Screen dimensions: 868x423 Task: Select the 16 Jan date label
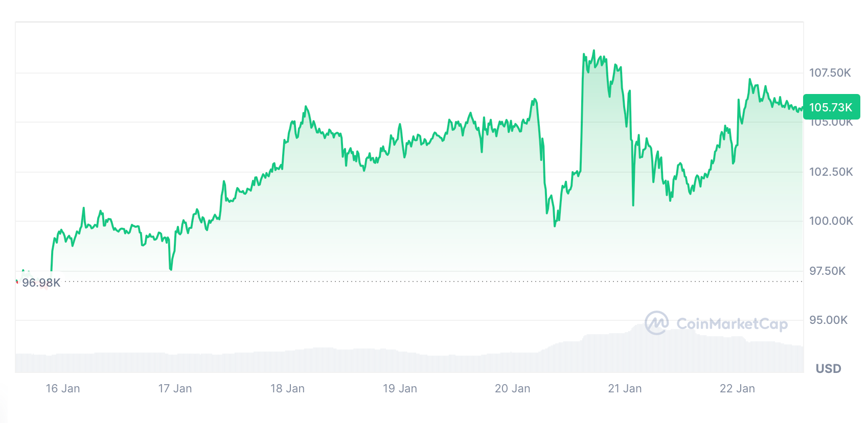(x=63, y=388)
